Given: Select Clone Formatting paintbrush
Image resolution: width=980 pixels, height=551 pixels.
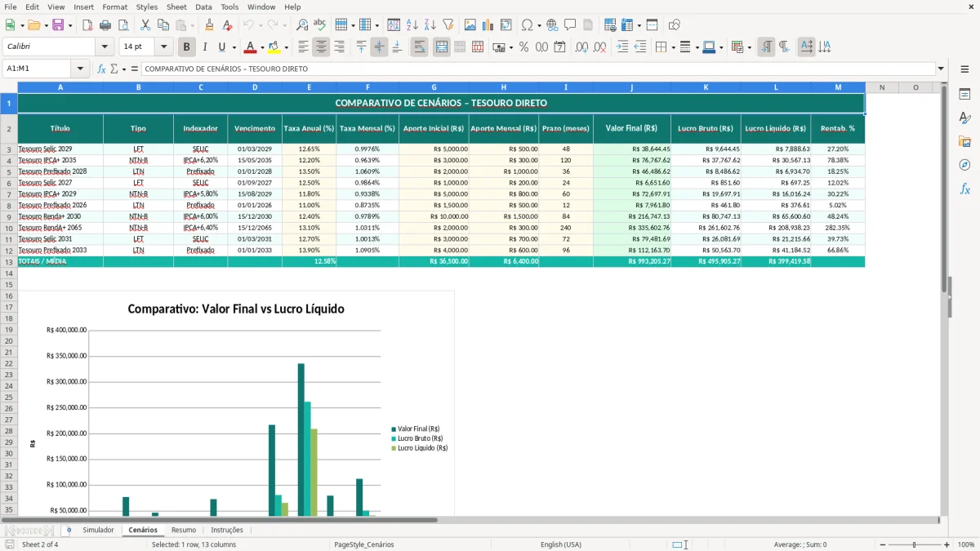Looking at the screenshot, I should click(x=209, y=25).
